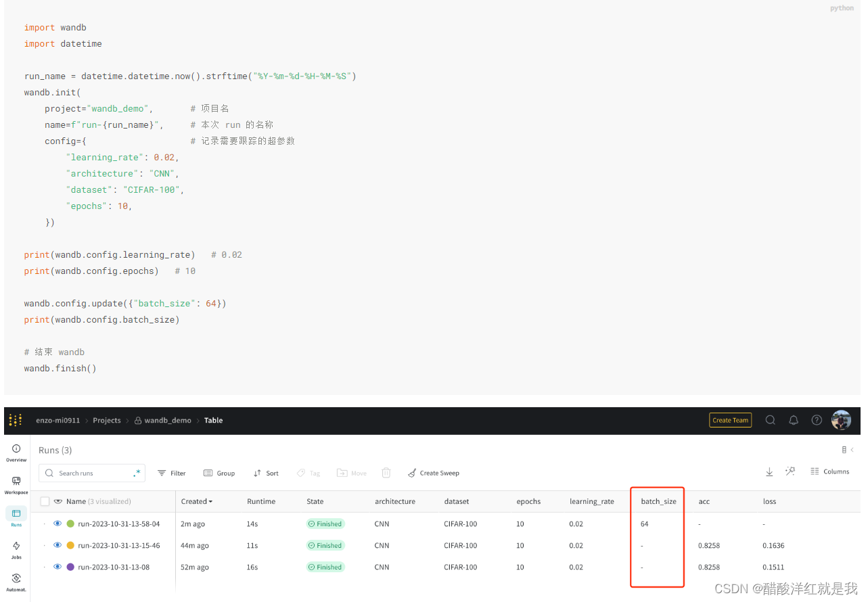The image size is (868, 602).
Task: Toggle visibility of run-2023-10-31-13-08
Action: [x=58, y=567]
